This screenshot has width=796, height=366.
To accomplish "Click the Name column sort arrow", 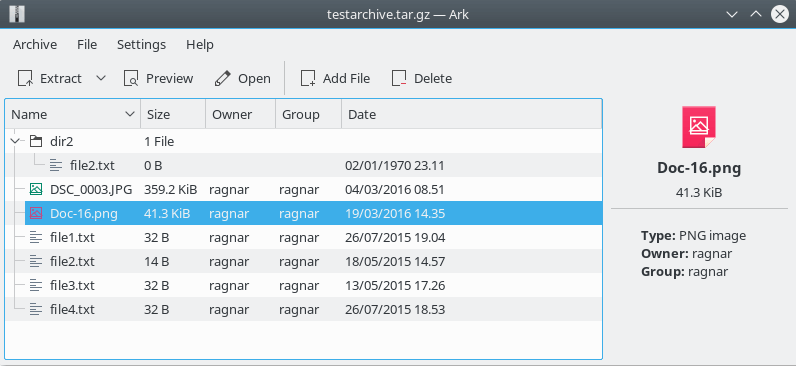I will pyautogui.click(x=130, y=115).
